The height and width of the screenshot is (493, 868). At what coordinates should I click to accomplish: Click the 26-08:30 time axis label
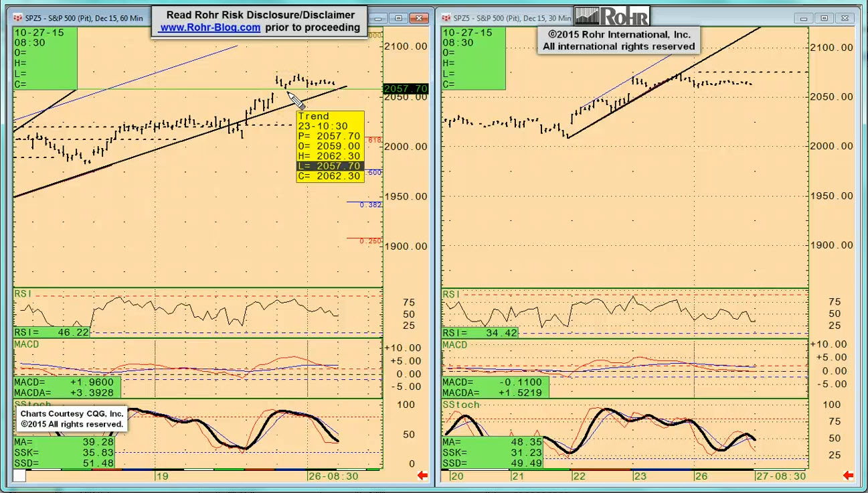pos(333,476)
